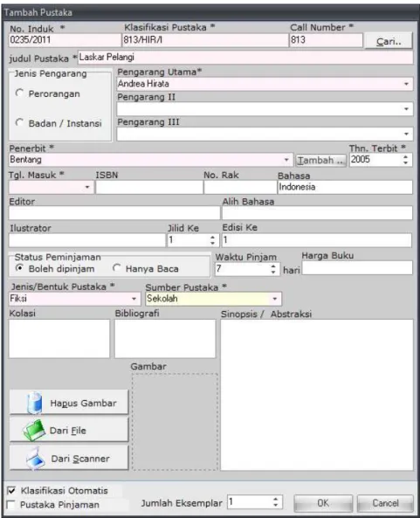
Task: Choose the Boleh dipinjam status
Action: click(x=19, y=268)
